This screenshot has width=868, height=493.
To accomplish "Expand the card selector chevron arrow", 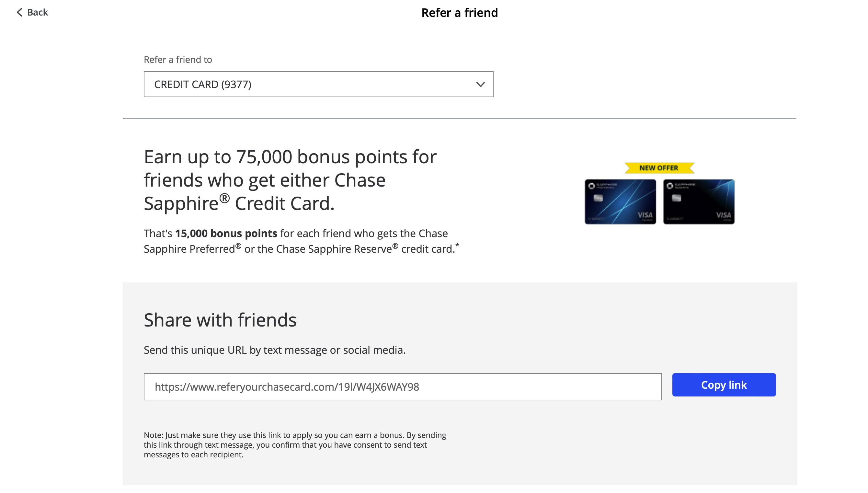I will pyautogui.click(x=480, y=84).
